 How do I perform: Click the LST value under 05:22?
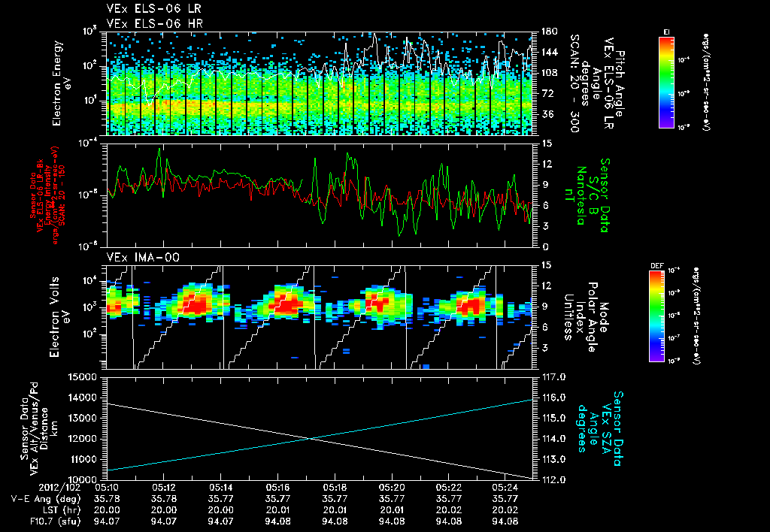pyautogui.click(x=448, y=510)
